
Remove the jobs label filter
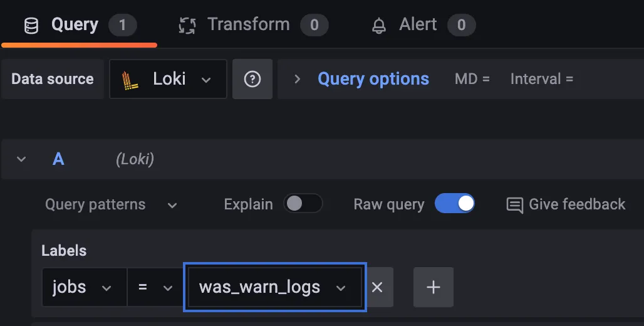point(377,287)
